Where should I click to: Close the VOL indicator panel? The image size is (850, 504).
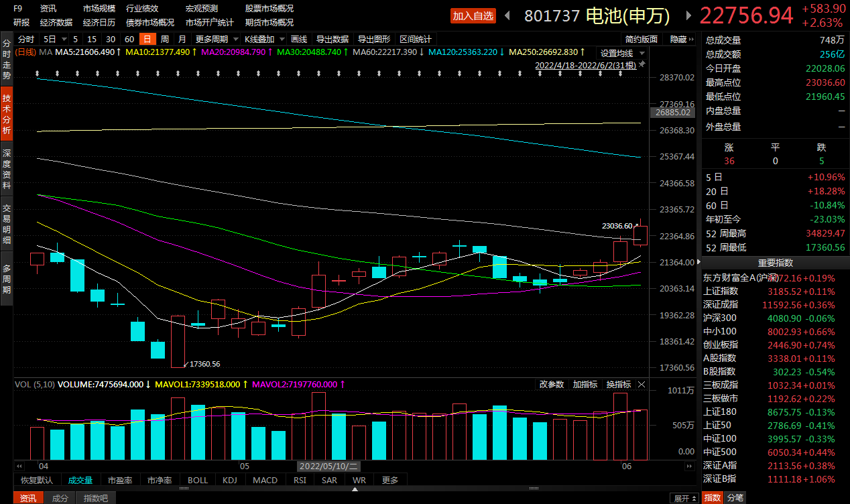point(642,384)
